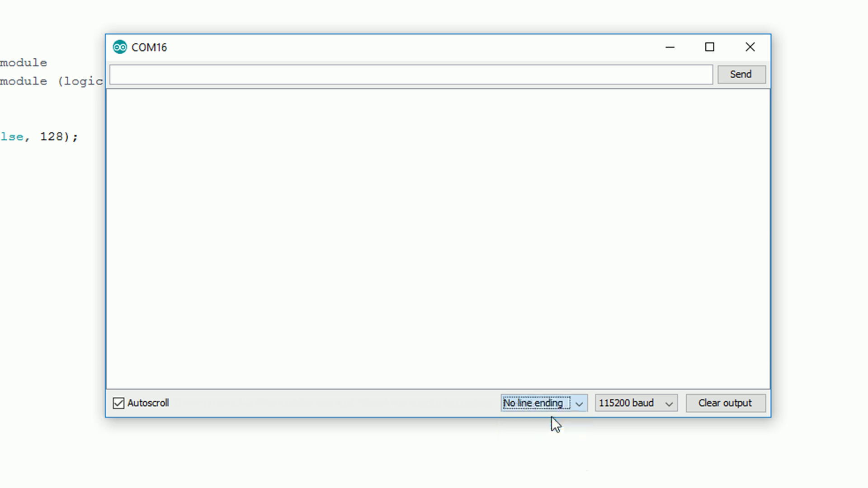Select 115200 baud communication speed
Screen dimensions: 868x488
635,403
